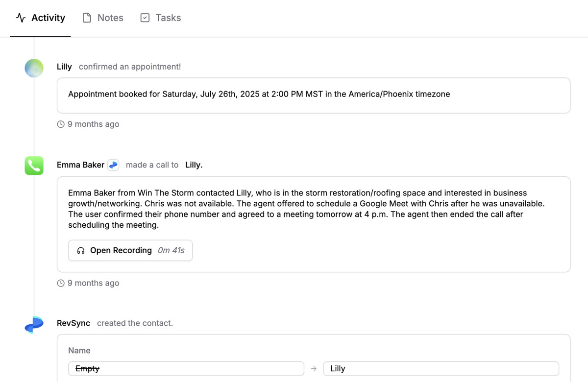Click the headphones icon in Open Recording

pos(80,250)
